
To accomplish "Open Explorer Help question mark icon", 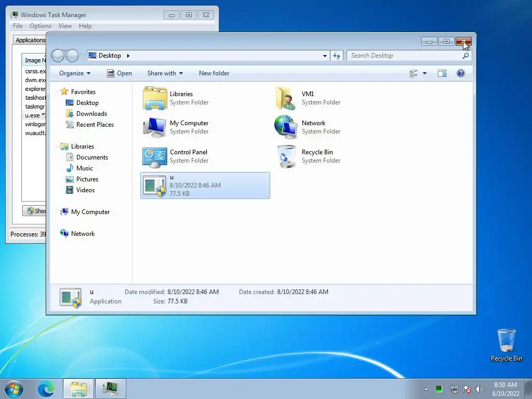I will tap(460, 73).
